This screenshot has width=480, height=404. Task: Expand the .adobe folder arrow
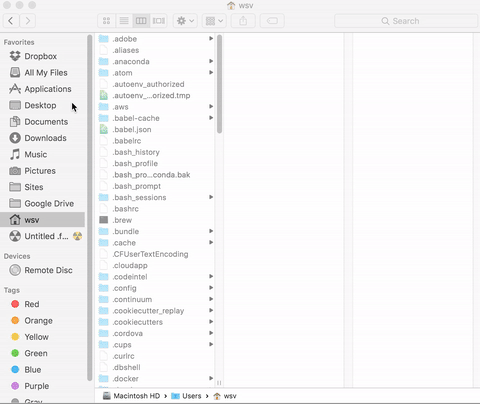click(211, 39)
